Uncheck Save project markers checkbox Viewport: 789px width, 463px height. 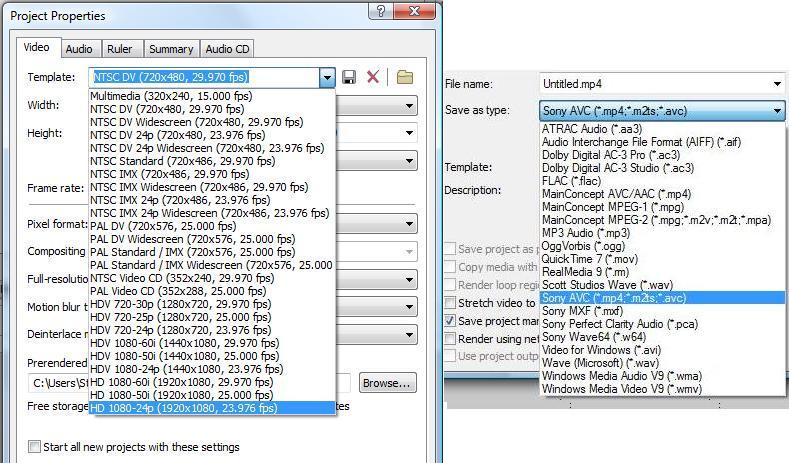click(450, 321)
